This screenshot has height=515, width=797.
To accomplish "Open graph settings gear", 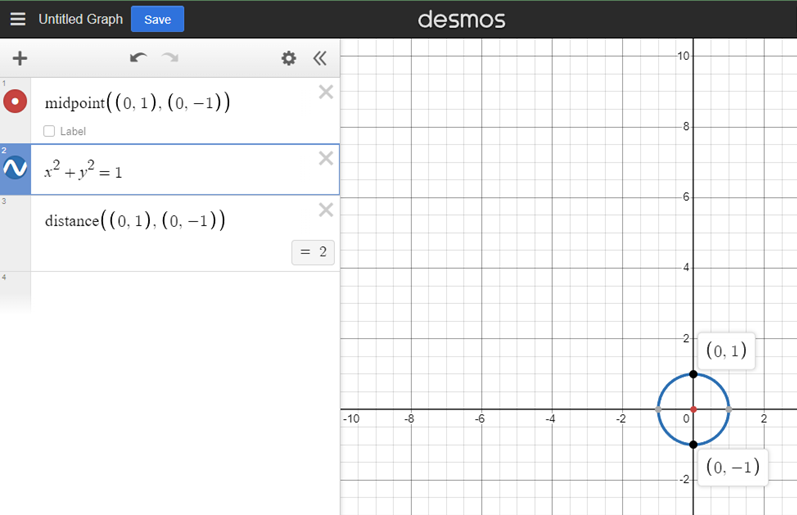I will pos(289,58).
